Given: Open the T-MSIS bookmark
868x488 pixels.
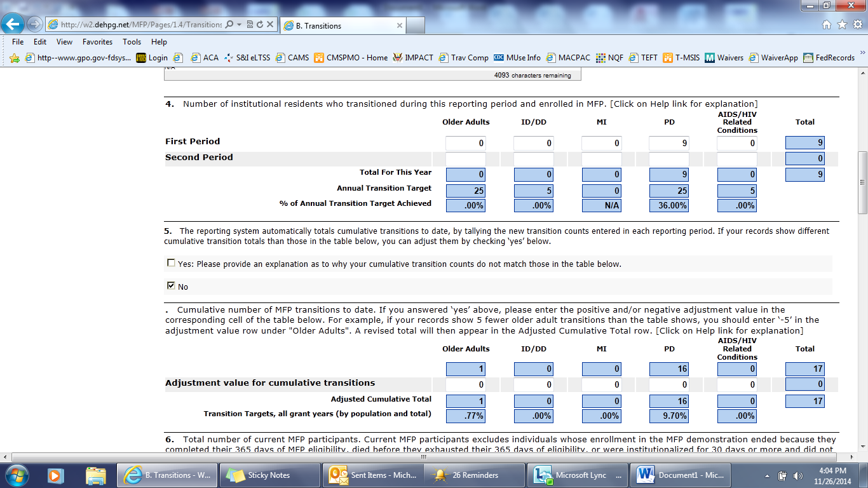Looking at the screenshot, I should click(x=681, y=58).
